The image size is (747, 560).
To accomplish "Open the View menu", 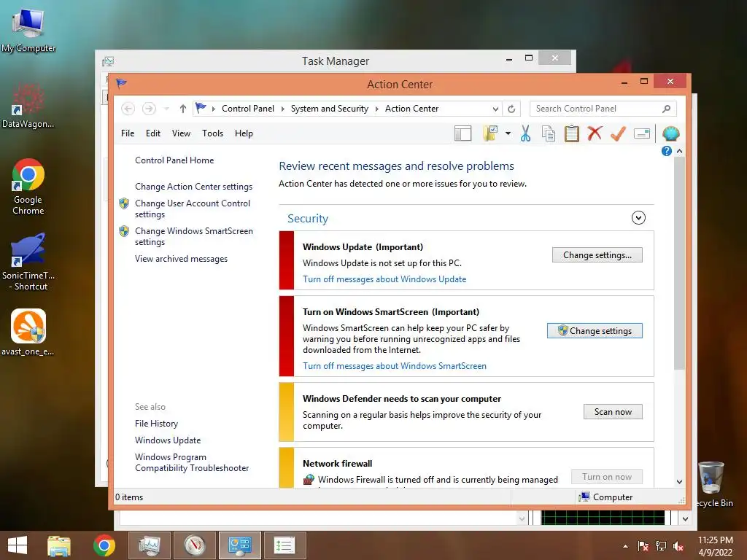I will pos(181,133).
